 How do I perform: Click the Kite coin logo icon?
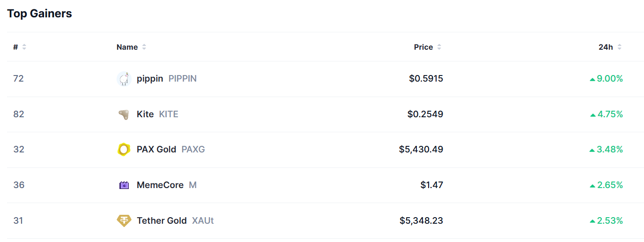[x=124, y=114]
